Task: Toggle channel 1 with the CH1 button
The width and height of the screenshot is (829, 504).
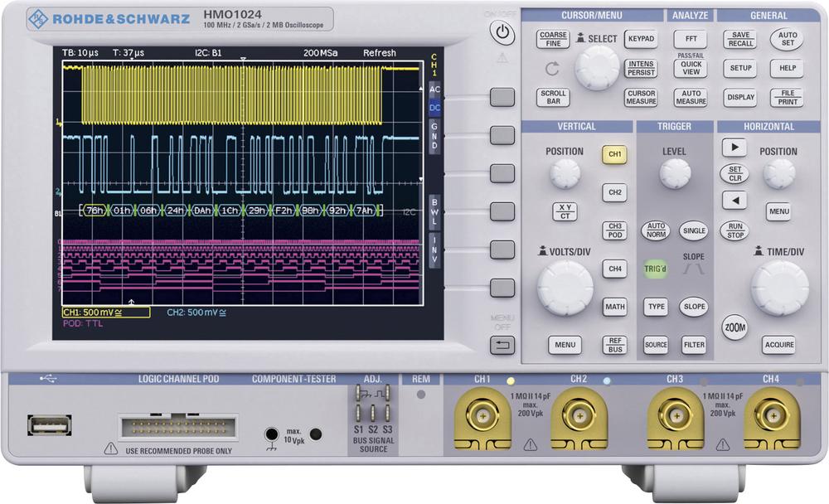Action: click(615, 154)
